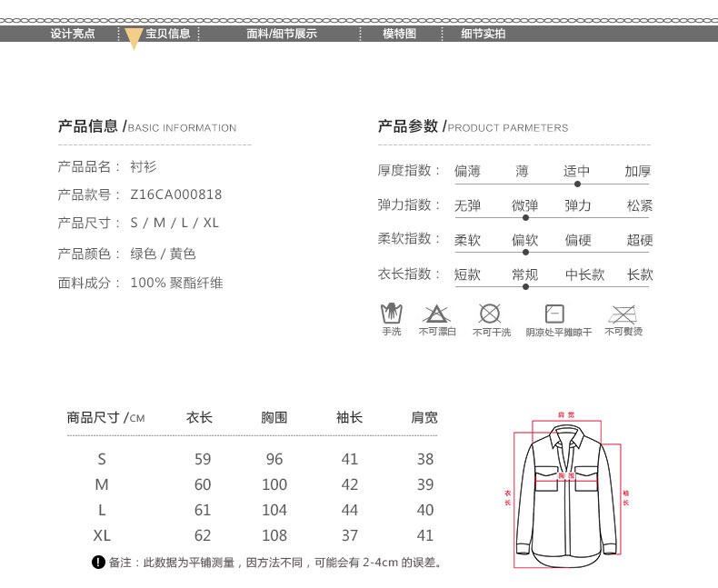Click the black exclamation note icon
The image size is (718, 588).
click(99, 563)
